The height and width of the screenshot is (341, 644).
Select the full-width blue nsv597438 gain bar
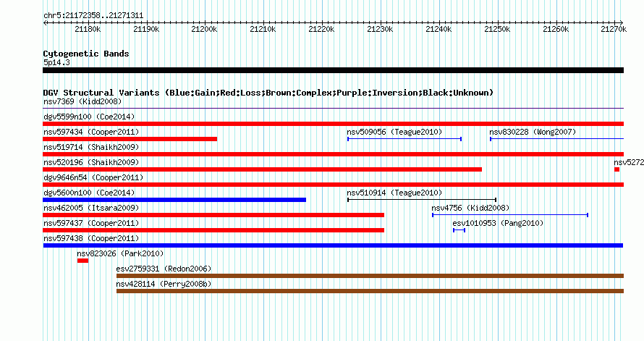tap(333, 245)
